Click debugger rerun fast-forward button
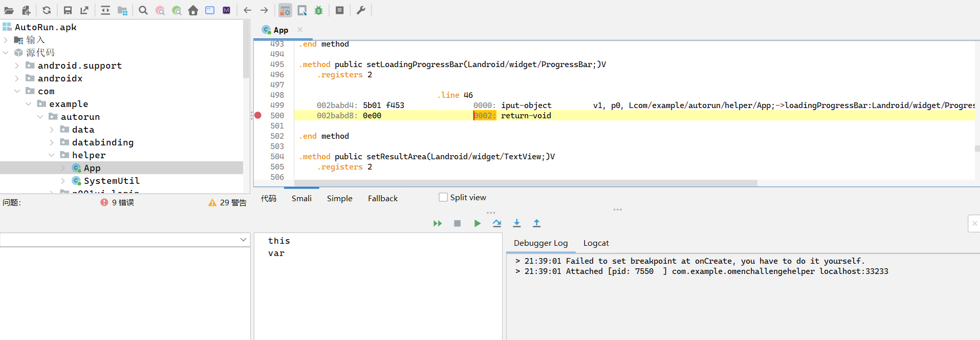 point(438,223)
